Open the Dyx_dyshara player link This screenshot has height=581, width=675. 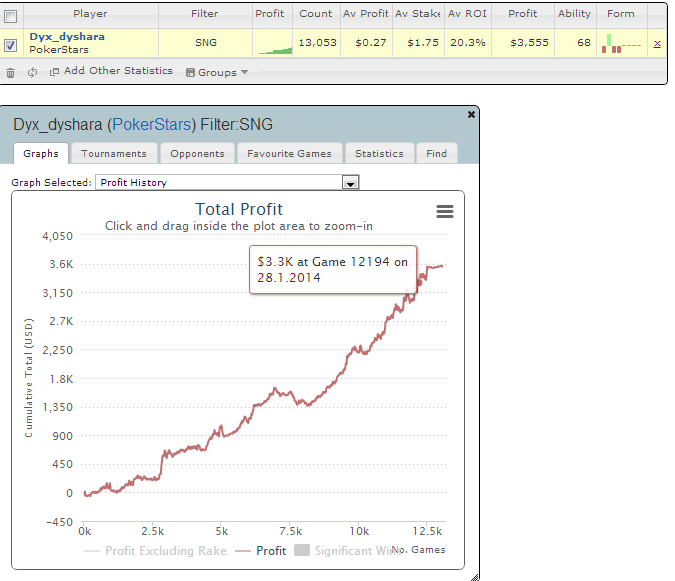coord(67,37)
